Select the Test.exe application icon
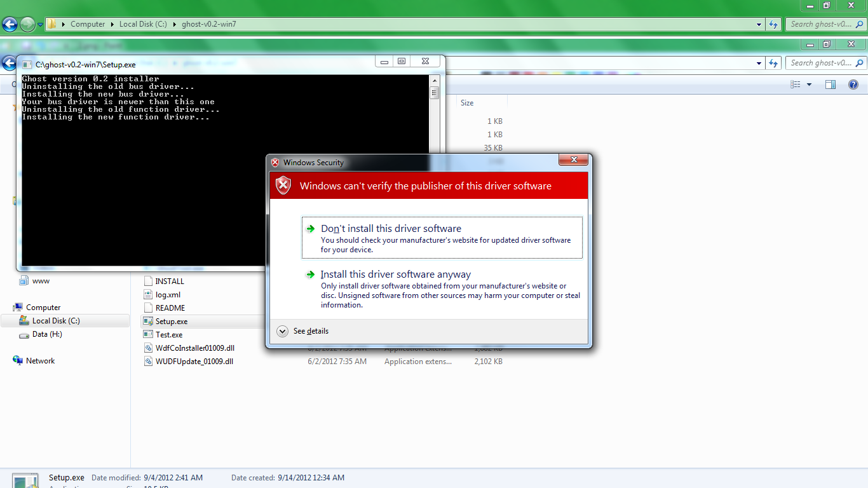This screenshot has width=868, height=488. [x=149, y=334]
